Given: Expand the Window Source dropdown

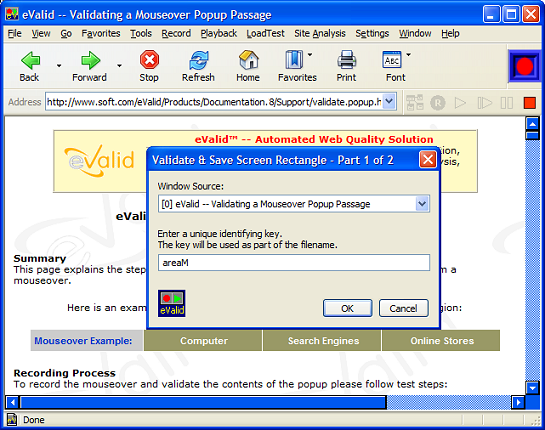Looking at the screenshot, I should (422, 204).
